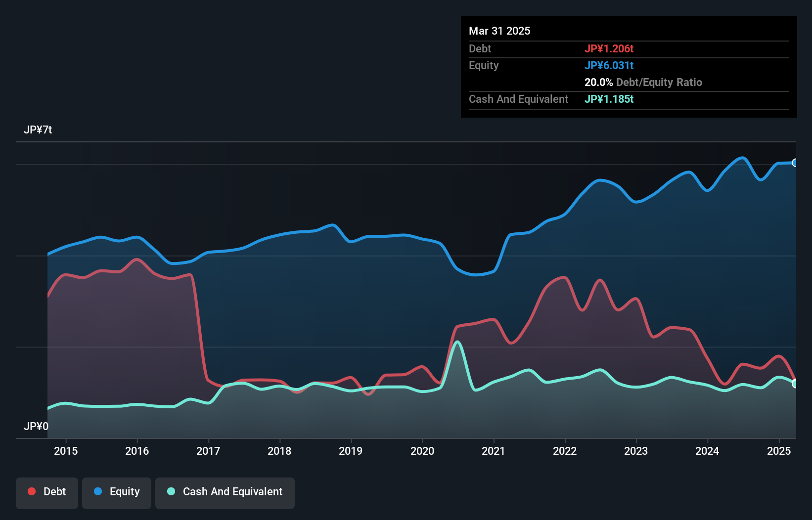Toggle the Equity series legend button
Screen dimensions: 812x520
[117, 492]
